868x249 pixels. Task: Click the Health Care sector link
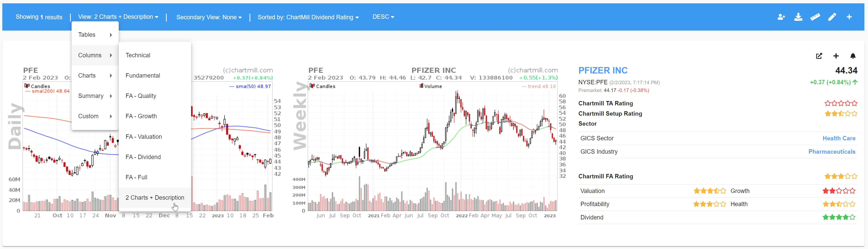click(839, 138)
